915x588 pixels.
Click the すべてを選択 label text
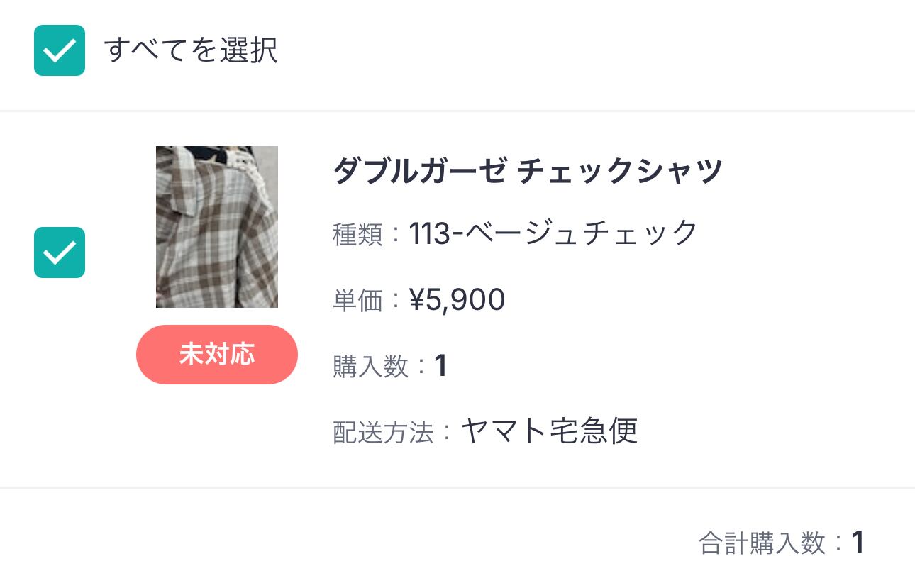(x=191, y=50)
